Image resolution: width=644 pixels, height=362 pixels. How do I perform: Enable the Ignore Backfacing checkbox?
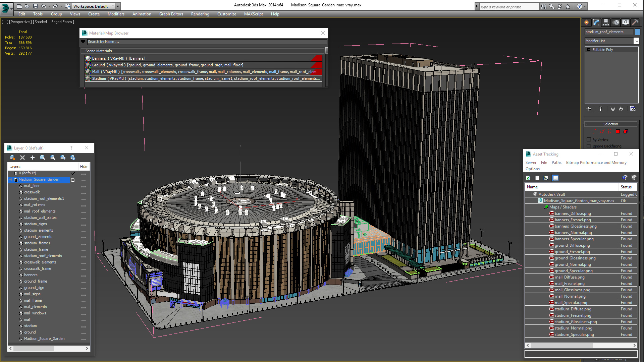tap(589, 146)
